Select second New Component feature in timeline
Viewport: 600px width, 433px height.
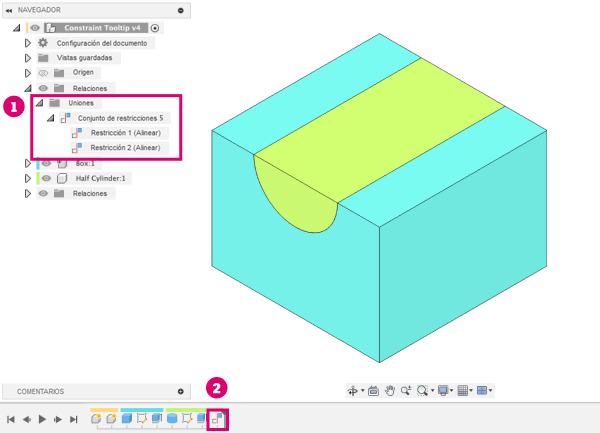click(111, 418)
